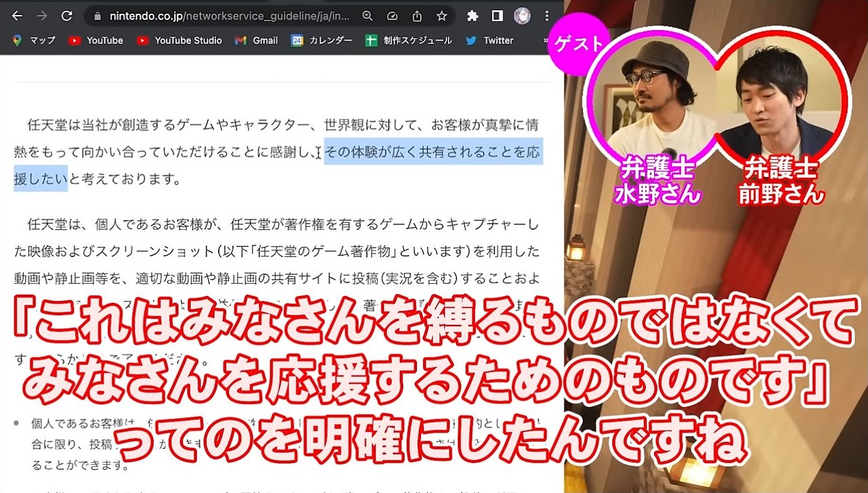Bookmark this page with the star

coord(442,16)
